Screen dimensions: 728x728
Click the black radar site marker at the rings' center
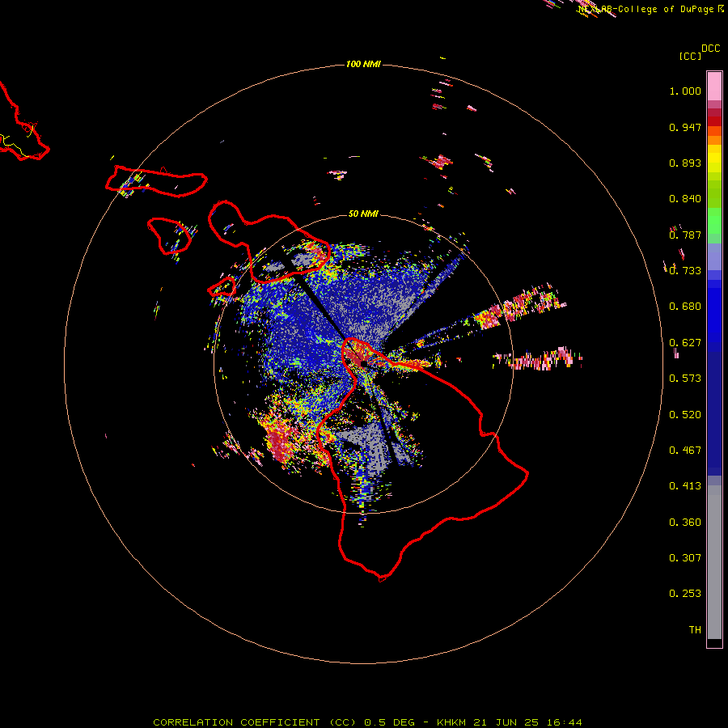coord(363,363)
